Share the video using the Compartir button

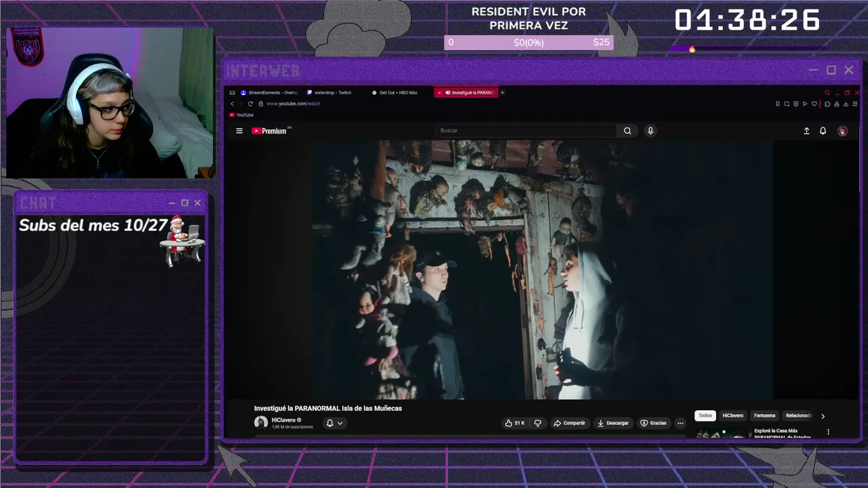coord(569,423)
